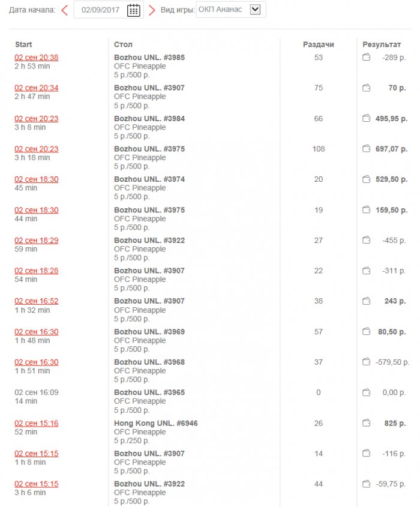This screenshot has width=420, height=507.
Task: Open session link 02 сен 16:52
Action: click(x=37, y=301)
